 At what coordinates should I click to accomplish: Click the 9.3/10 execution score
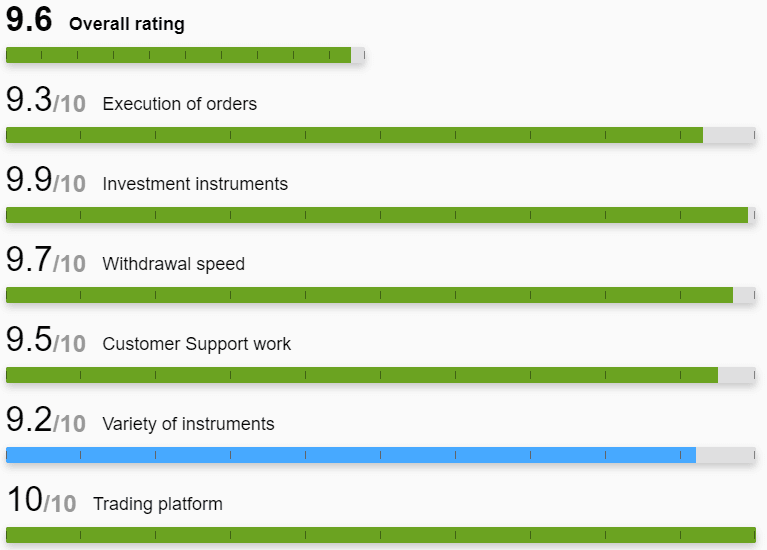tap(46, 100)
